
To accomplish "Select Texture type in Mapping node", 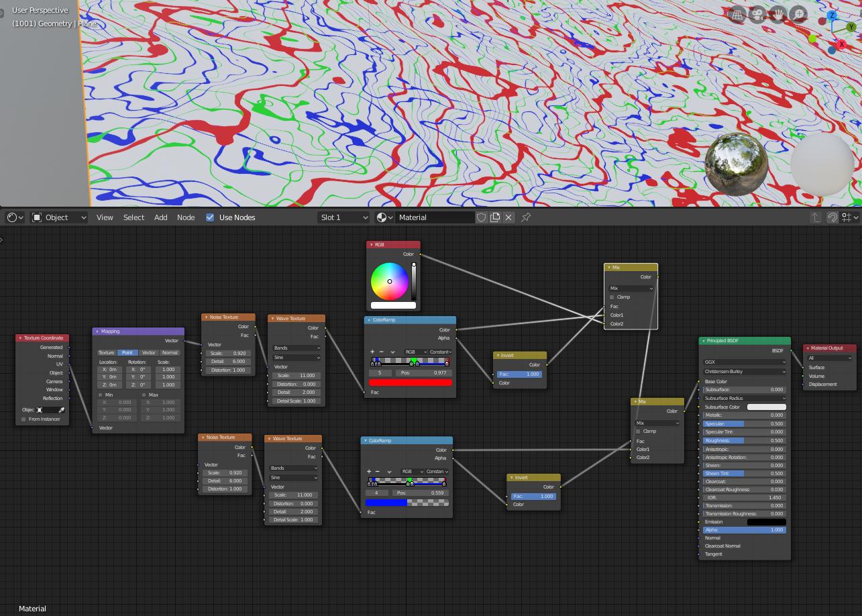I will click(x=107, y=353).
